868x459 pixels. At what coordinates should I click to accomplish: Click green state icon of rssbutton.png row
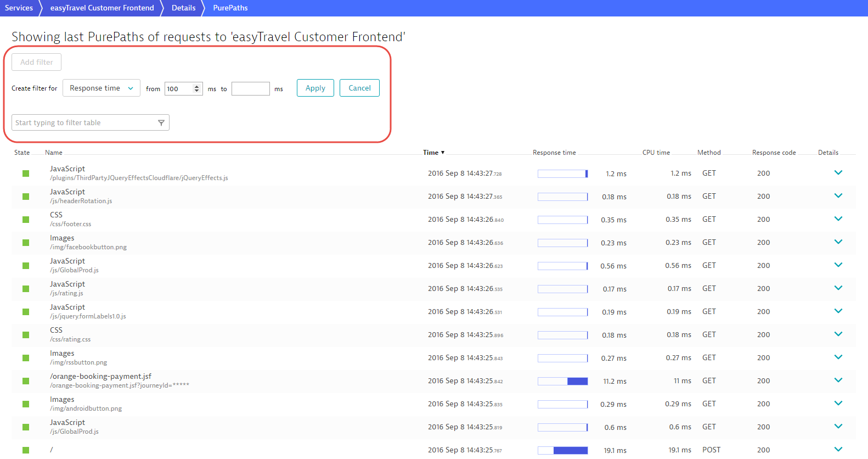pos(26,358)
